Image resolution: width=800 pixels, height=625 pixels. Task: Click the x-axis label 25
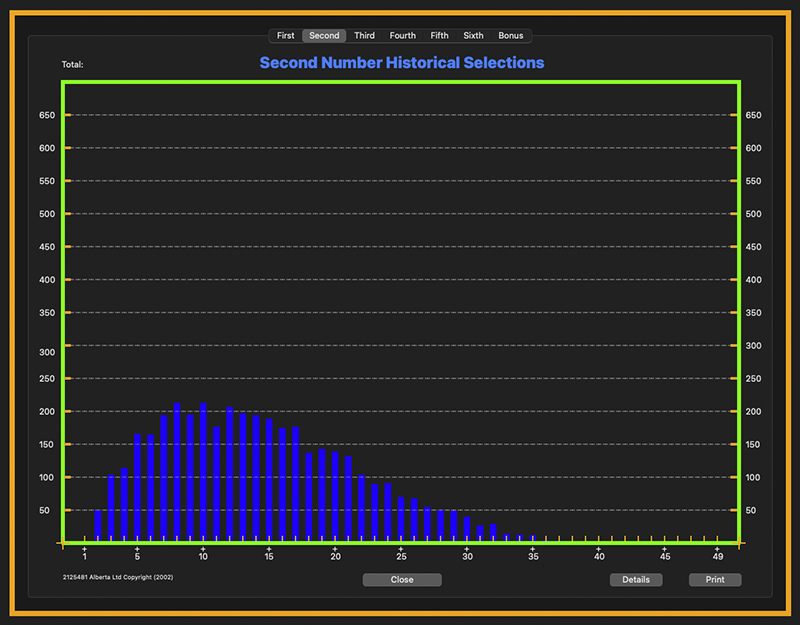402,557
